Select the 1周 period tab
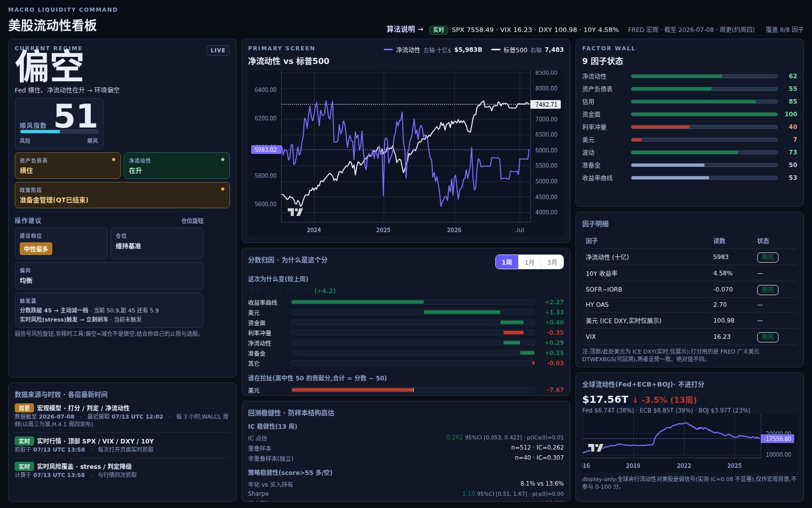Viewport: 812px width, 508px height. tap(507, 262)
